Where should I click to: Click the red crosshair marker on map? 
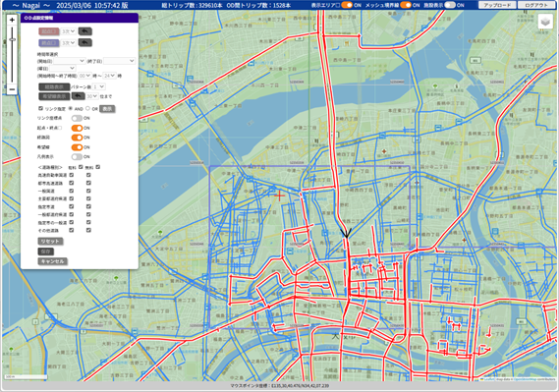click(x=279, y=196)
